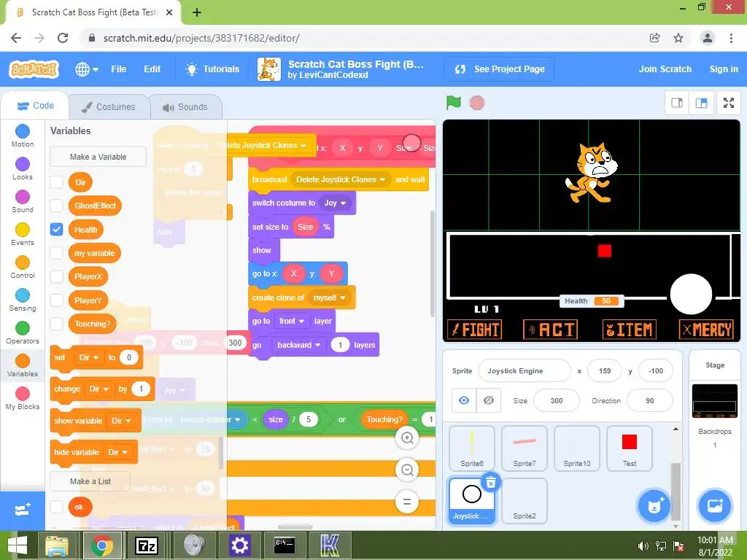The height and width of the screenshot is (560, 747).
Task: Switch to small stage layout
Action: pyautogui.click(x=677, y=103)
